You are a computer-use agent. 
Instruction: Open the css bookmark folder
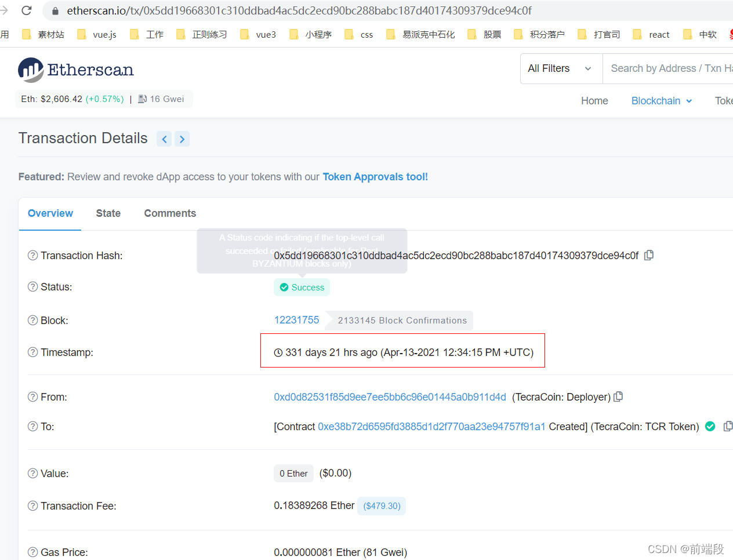[358, 34]
